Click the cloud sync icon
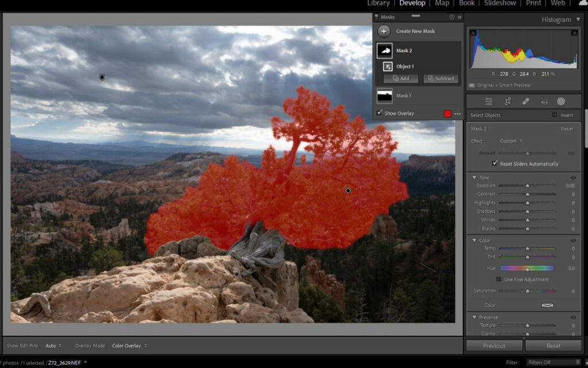The image size is (588, 368). (x=583, y=3)
